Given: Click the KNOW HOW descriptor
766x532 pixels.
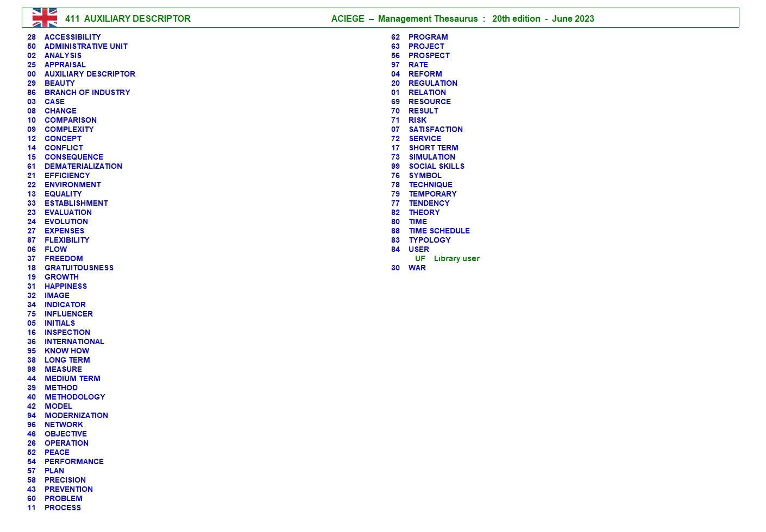Looking at the screenshot, I should point(67,351).
